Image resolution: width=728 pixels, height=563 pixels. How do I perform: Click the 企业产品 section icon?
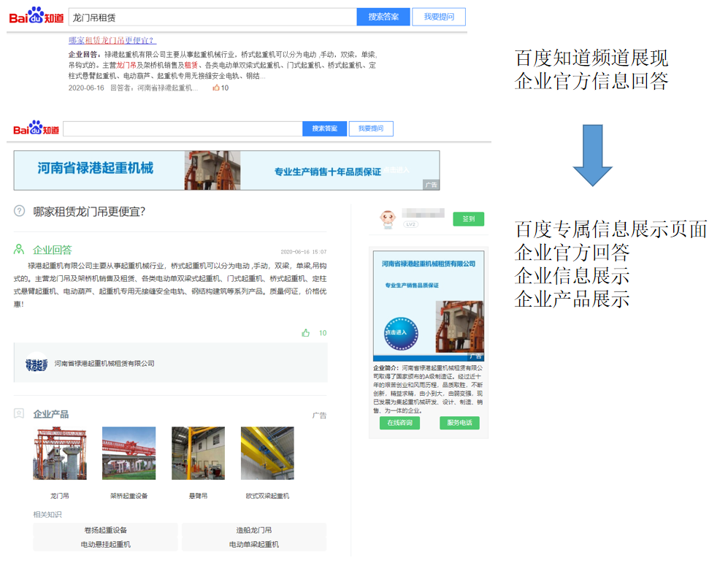20,414
